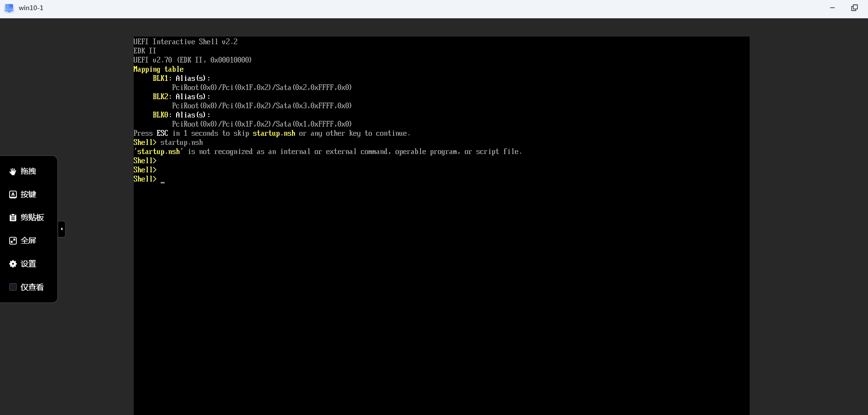Select the 拖拽 text label
The width and height of the screenshot is (868, 415).
click(x=28, y=171)
